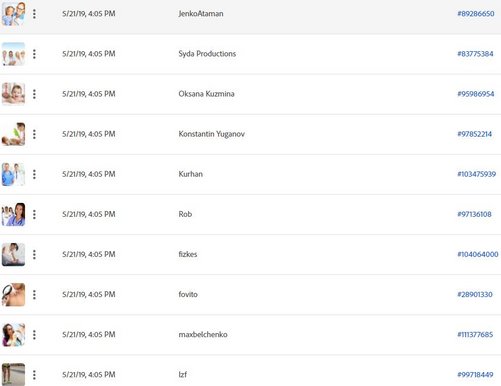Open the three-dot menu for Syda Productions row
The image size is (501, 386).
[34, 54]
